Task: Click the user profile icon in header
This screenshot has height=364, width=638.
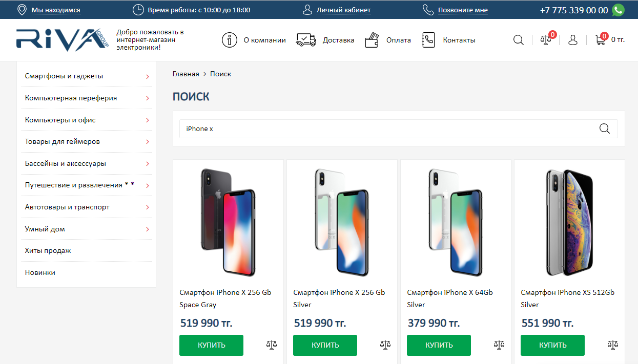Action: (x=573, y=40)
